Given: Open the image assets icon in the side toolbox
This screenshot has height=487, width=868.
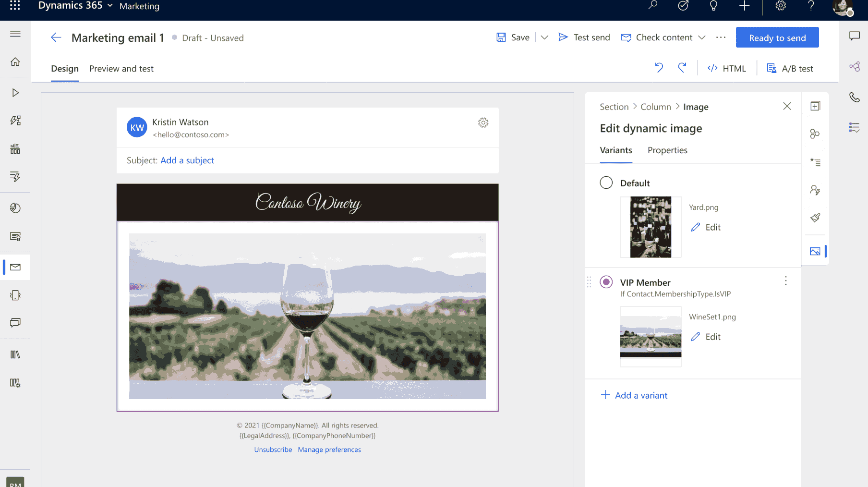Looking at the screenshot, I should pyautogui.click(x=815, y=251).
